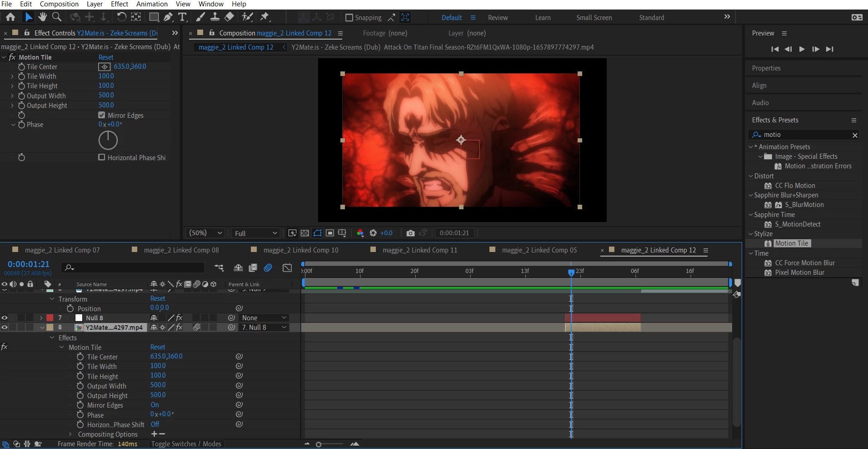Collapse the Stylize category in Effects & Presets
Image resolution: width=868 pixels, height=449 pixels.
(751, 234)
